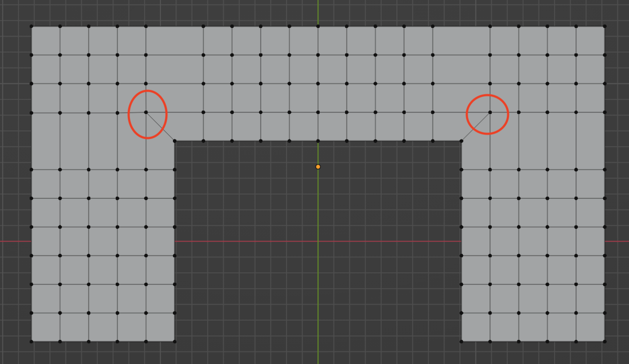This screenshot has height=364, width=629.
Task: Select top-edge vertex on the green axis line
Action: 318,26
